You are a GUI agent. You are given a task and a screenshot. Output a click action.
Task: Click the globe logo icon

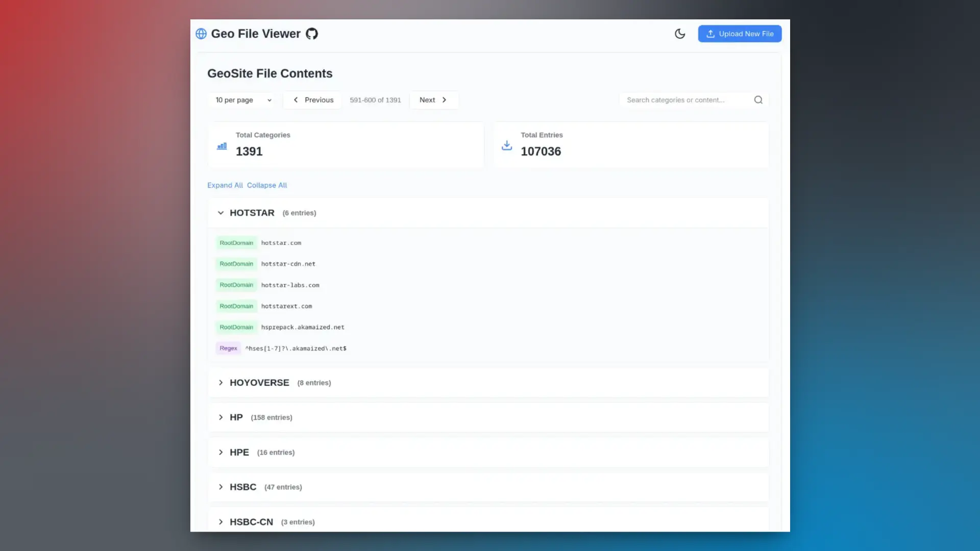coord(201,33)
